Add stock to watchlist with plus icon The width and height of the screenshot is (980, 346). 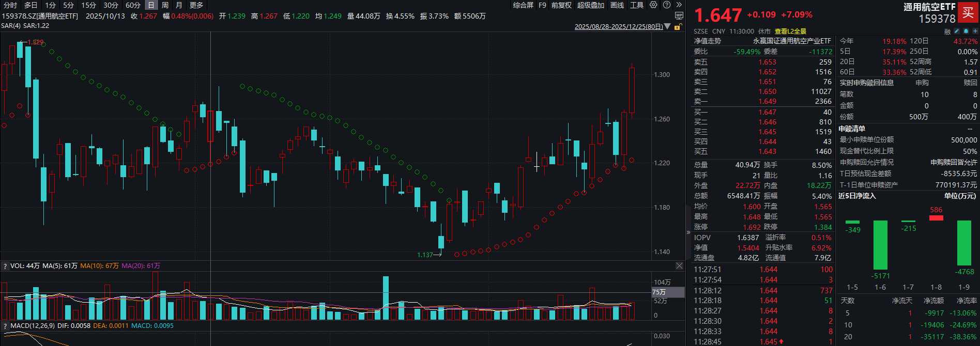(x=975, y=32)
